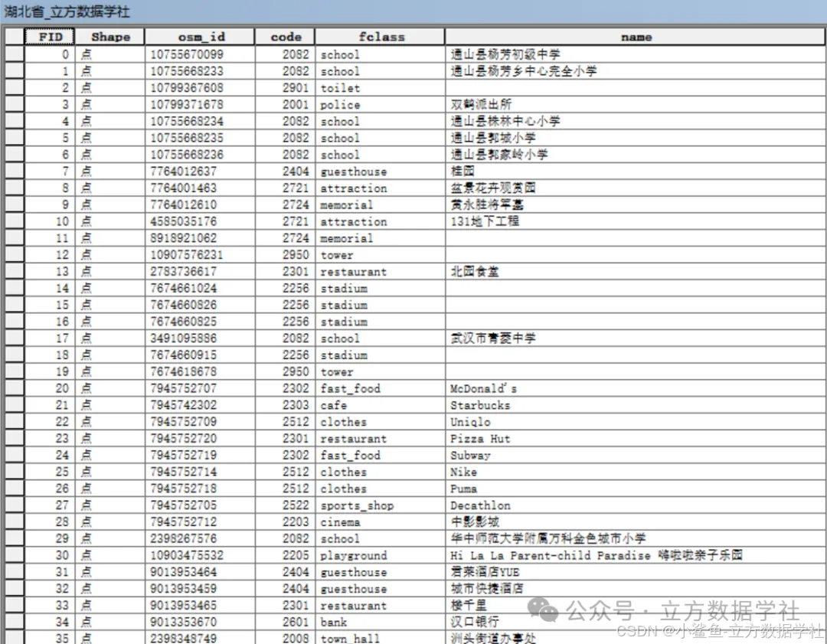Image resolution: width=827 pixels, height=644 pixels.
Task: Click cell osm_id 2398267576
Action: tap(201, 538)
